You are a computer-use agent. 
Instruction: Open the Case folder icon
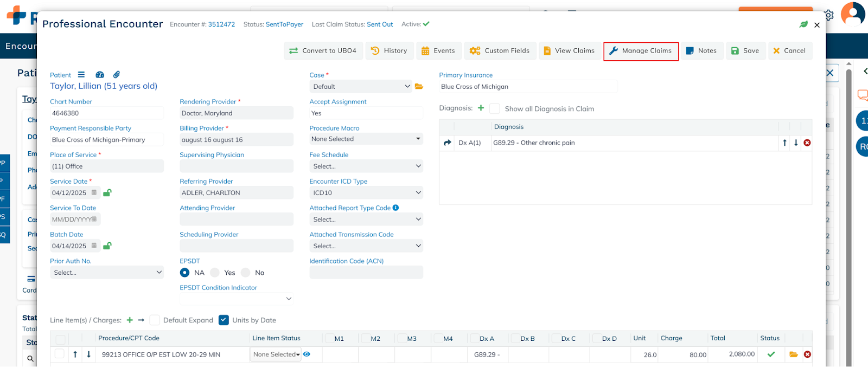point(419,87)
